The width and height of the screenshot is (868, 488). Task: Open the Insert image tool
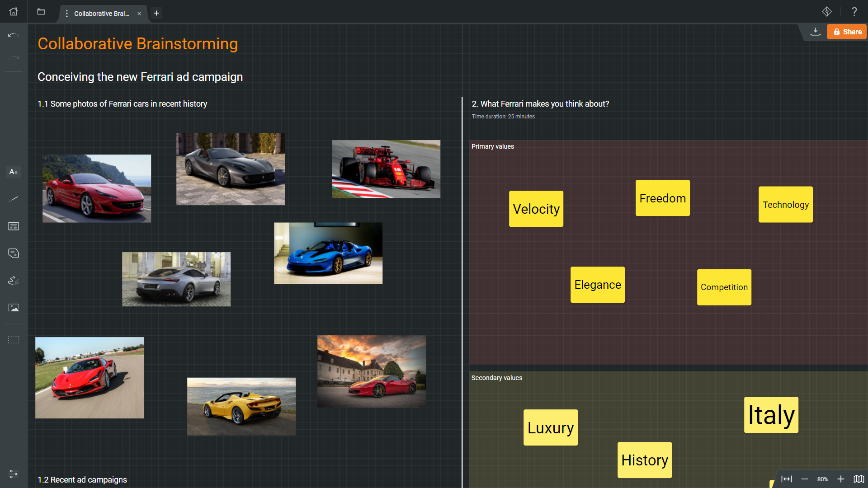tap(14, 308)
